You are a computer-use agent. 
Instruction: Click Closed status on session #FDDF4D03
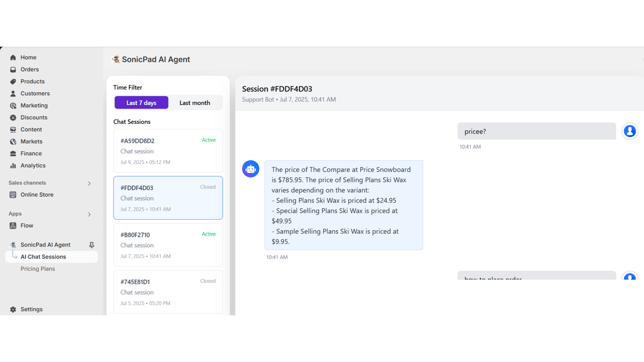[x=208, y=187]
